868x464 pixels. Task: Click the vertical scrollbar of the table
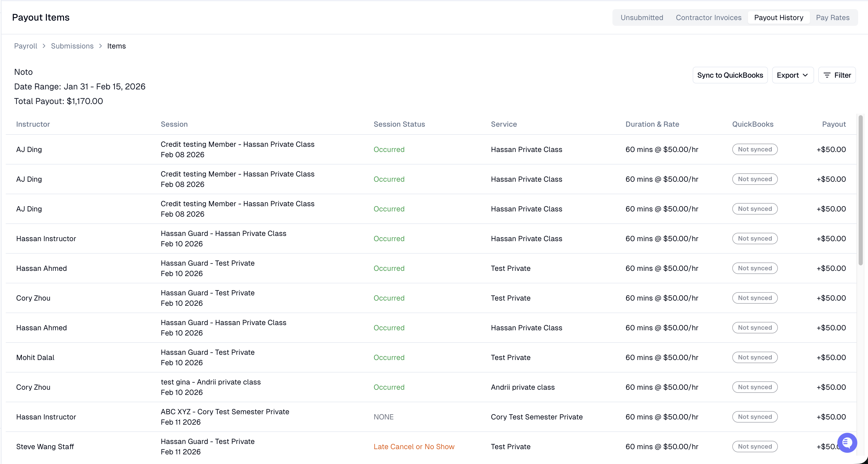860,191
